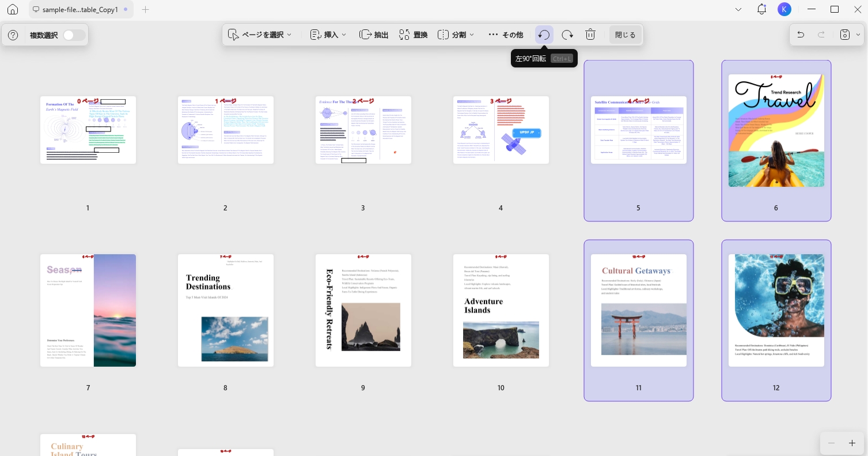This screenshot has height=456, width=868.
Task: Delete the selected pages with trash icon
Action: click(x=590, y=35)
